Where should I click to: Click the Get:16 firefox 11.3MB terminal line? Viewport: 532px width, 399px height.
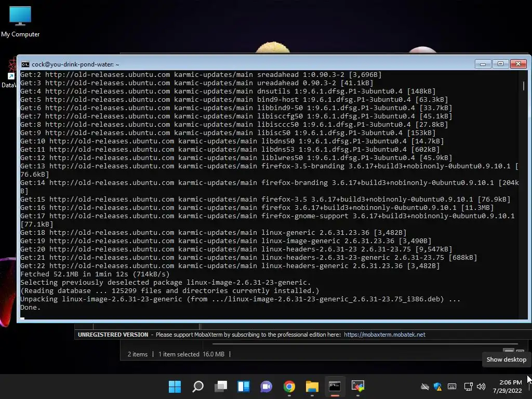(257, 208)
